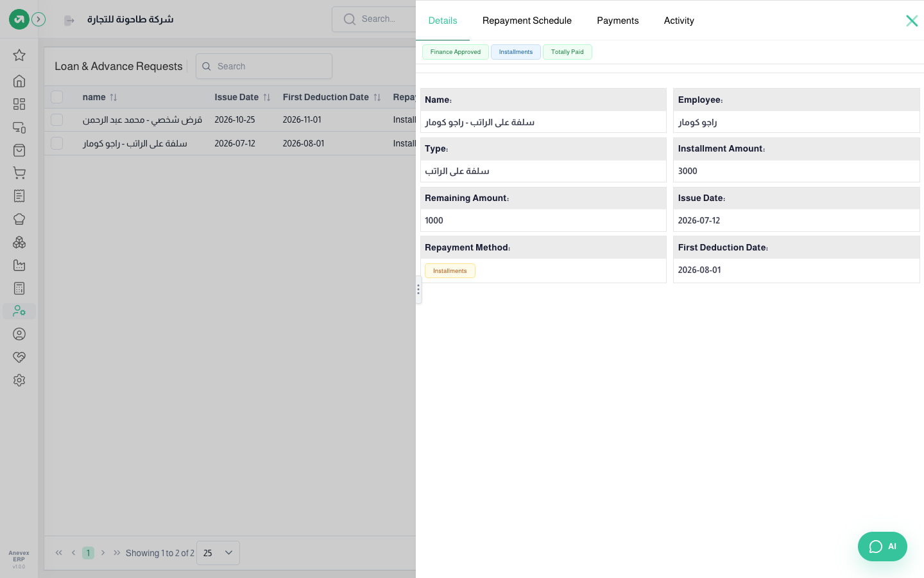924x578 pixels.
Task: Select checkbox for the 2026-07-12 advance row
Action: coord(57,143)
